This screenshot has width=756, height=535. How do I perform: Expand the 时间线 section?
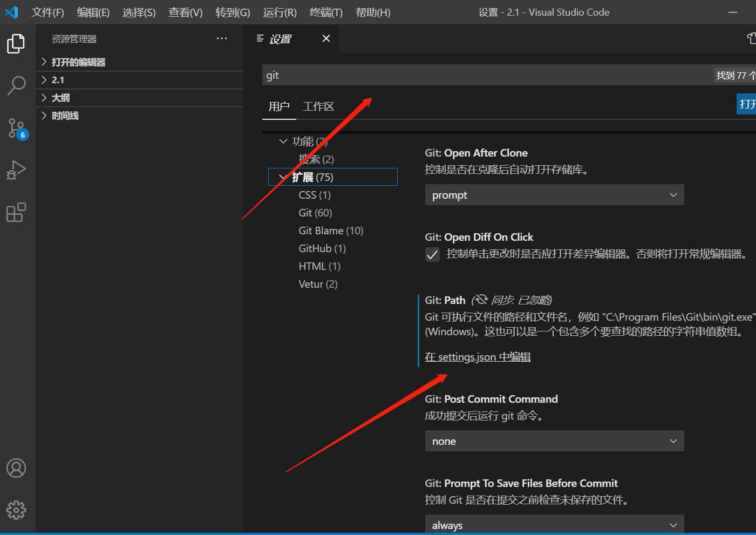tap(139, 116)
